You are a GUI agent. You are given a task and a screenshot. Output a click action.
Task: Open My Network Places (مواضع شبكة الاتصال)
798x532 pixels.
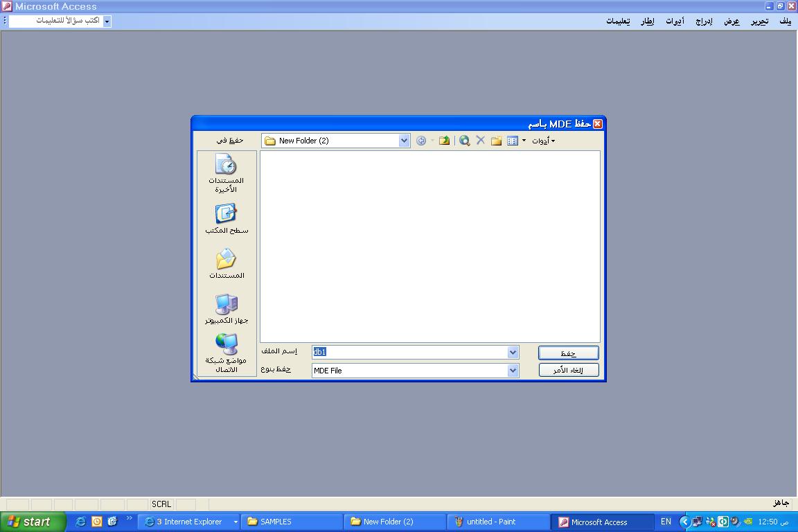coord(226,353)
